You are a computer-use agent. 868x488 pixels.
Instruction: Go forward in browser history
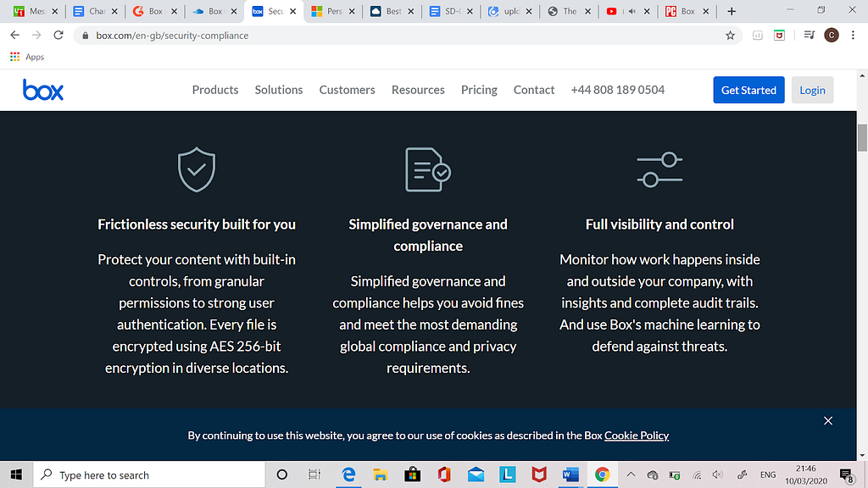coord(36,36)
